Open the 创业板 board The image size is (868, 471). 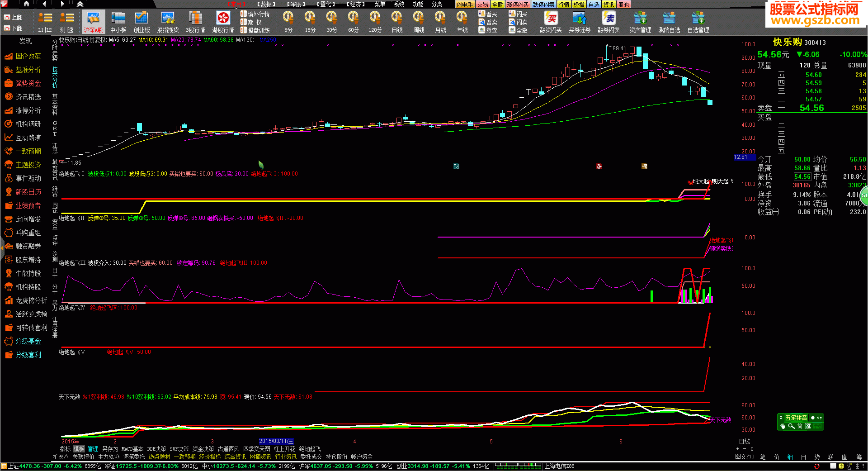click(x=142, y=22)
